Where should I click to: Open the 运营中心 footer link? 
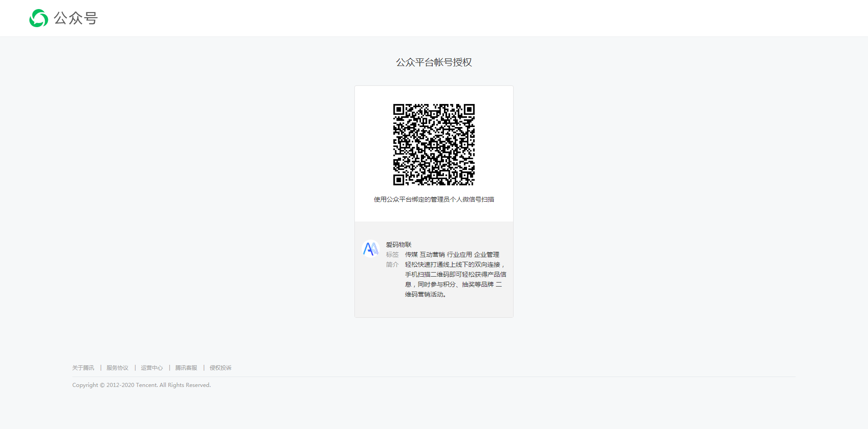click(x=152, y=368)
